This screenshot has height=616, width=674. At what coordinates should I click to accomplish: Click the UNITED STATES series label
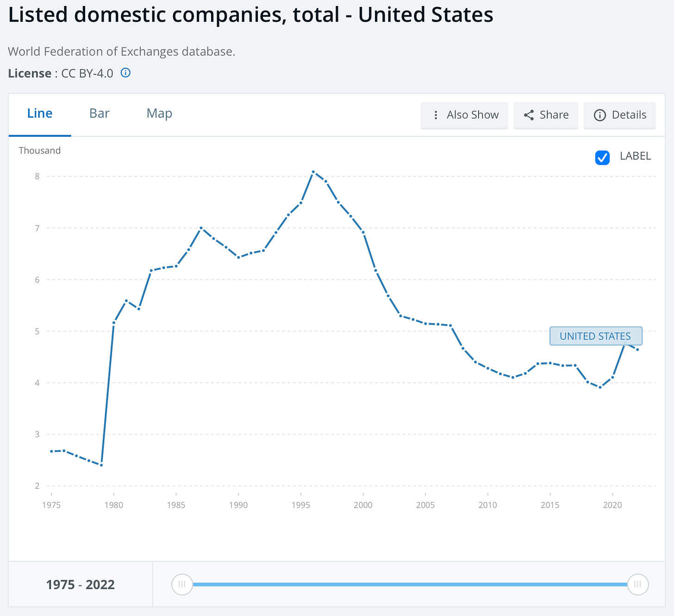pyautogui.click(x=595, y=336)
